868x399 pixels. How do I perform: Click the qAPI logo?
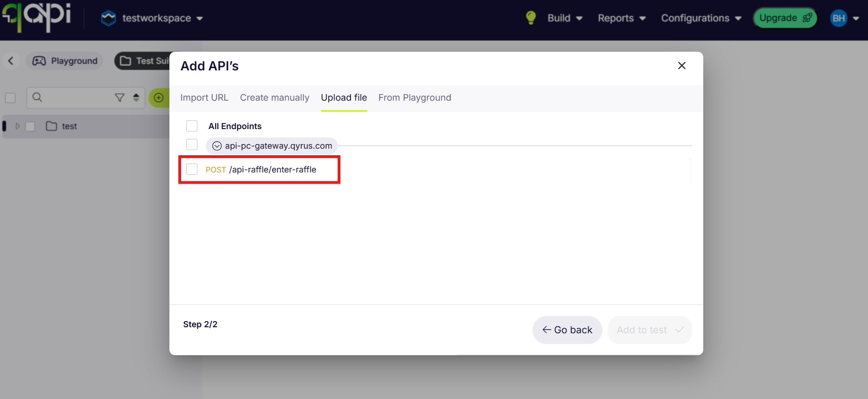coord(36,17)
